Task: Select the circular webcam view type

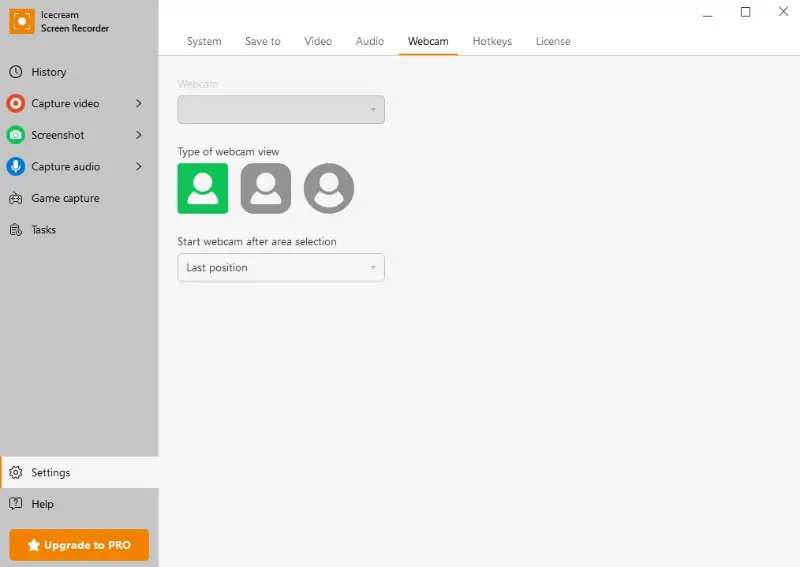Action: coord(329,188)
